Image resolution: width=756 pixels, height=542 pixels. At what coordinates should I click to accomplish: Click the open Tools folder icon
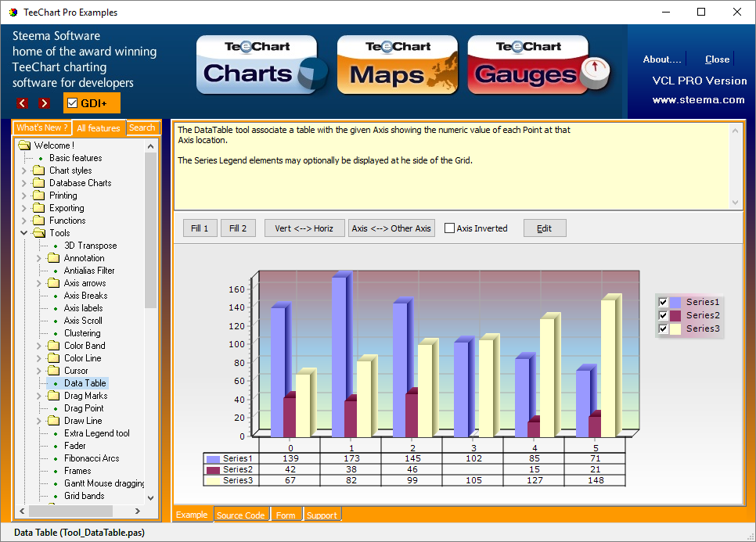[39, 233]
